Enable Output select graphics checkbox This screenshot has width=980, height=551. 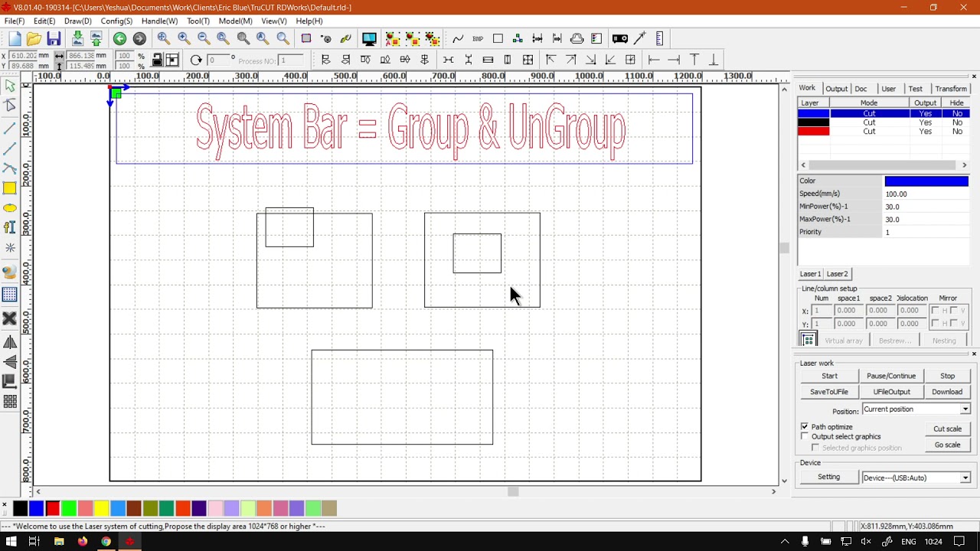805,436
